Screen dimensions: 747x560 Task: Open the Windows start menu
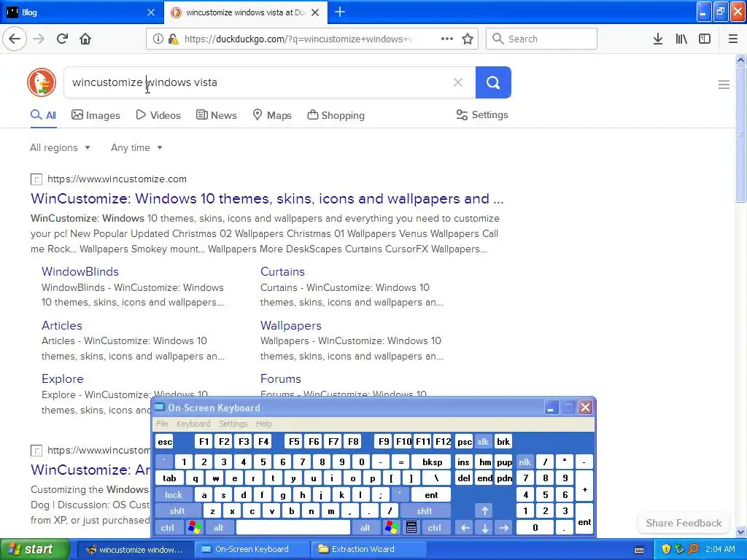[35, 549]
